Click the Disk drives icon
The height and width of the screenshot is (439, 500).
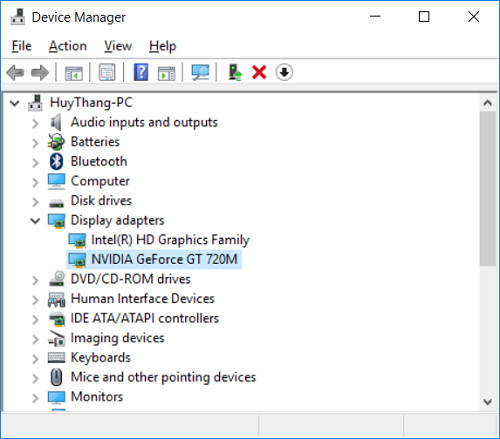point(56,203)
